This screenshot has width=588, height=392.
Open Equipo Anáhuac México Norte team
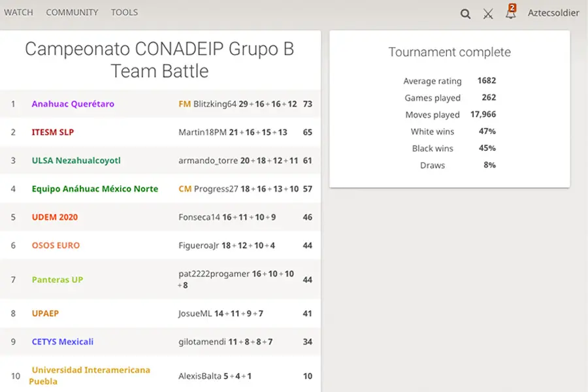[x=95, y=189]
